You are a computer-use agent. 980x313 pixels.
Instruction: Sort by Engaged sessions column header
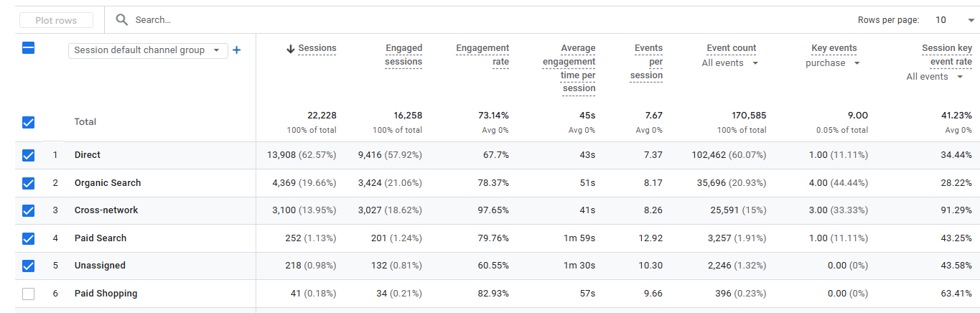point(403,55)
